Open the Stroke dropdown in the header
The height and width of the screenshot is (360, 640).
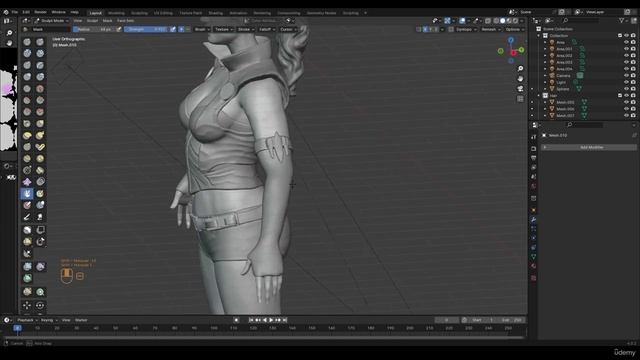[245, 29]
